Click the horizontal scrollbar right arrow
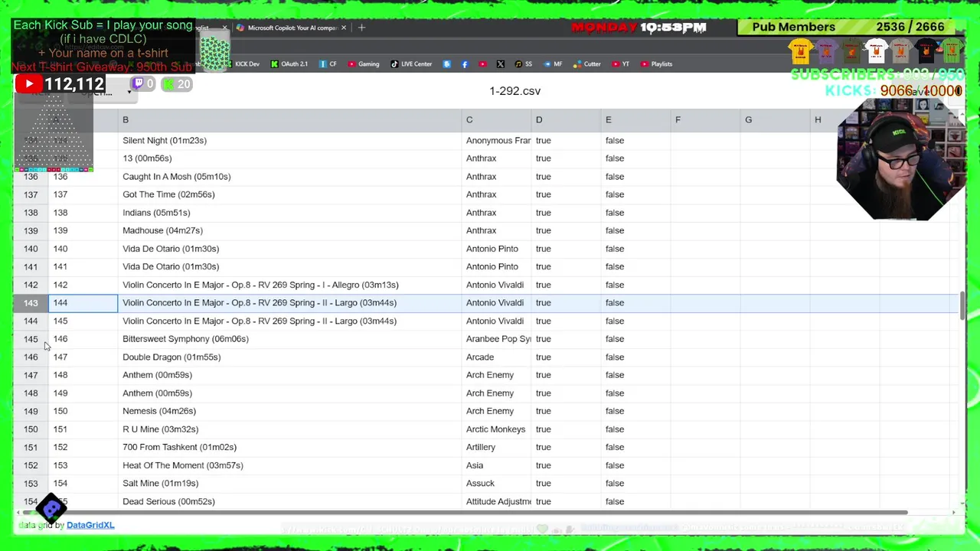Image resolution: width=980 pixels, height=551 pixels. 953,512
